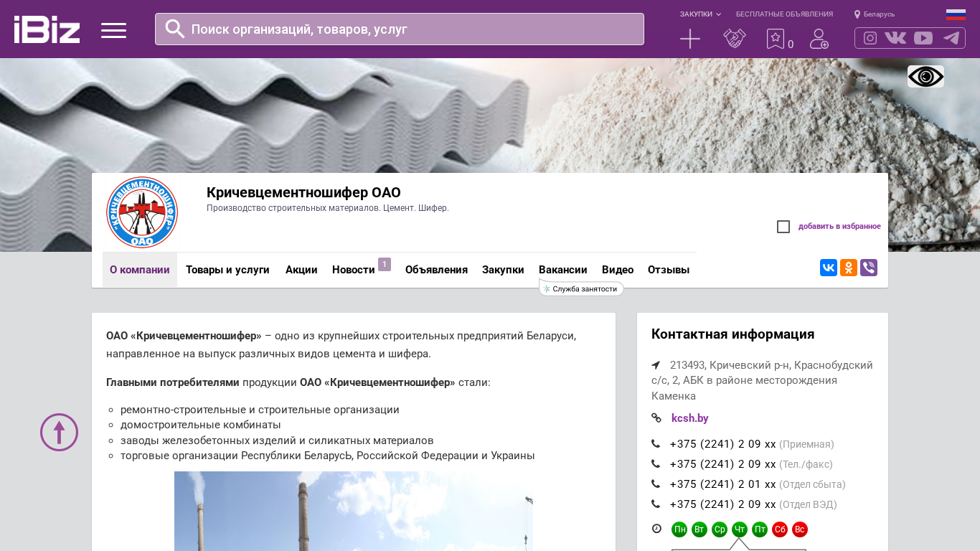Open the VK icon in header

pyautogui.click(x=895, y=38)
